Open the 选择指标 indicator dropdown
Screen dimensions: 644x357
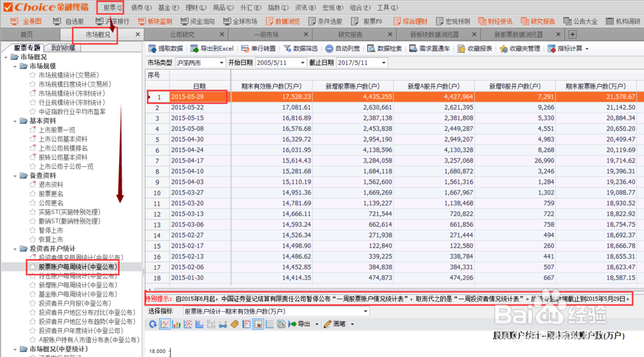pos(365,311)
